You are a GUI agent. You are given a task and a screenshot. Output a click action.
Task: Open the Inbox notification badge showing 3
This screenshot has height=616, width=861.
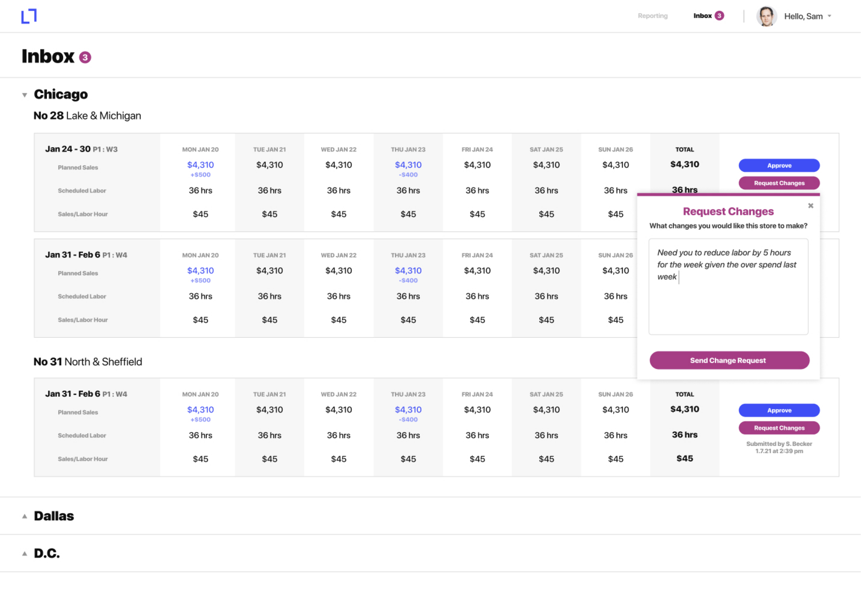(719, 16)
